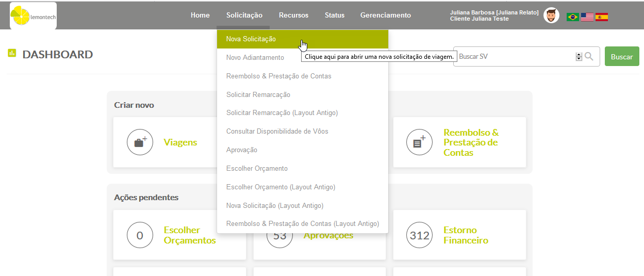Open the Solicitação menu
644x276 pixels.
(x=244, y=15)
